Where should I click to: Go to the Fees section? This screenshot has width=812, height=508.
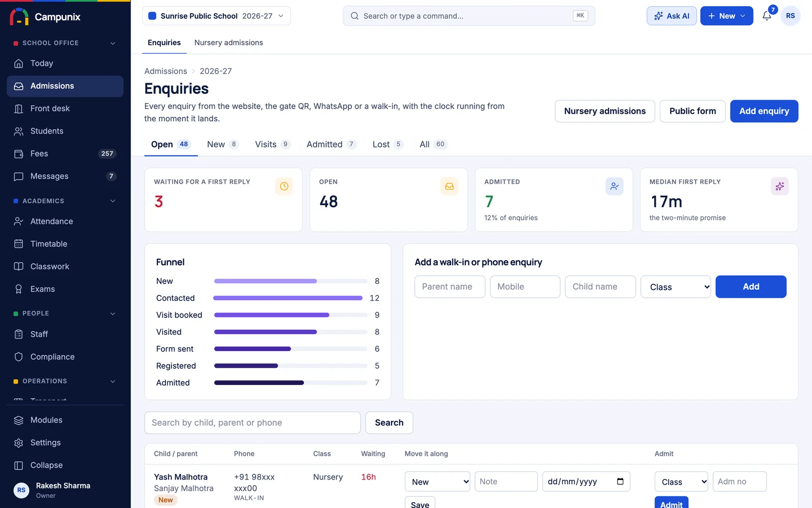click(65, 153)
